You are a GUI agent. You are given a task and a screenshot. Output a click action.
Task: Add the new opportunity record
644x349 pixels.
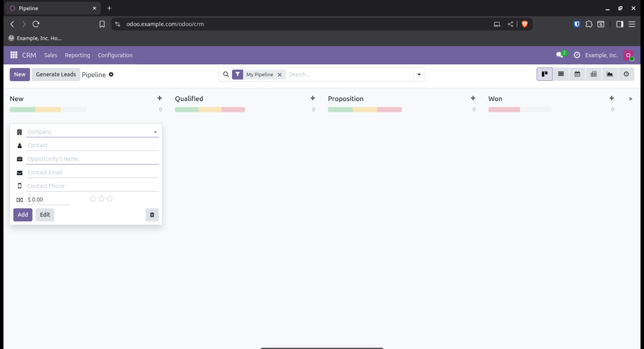(x=22, y=215)
